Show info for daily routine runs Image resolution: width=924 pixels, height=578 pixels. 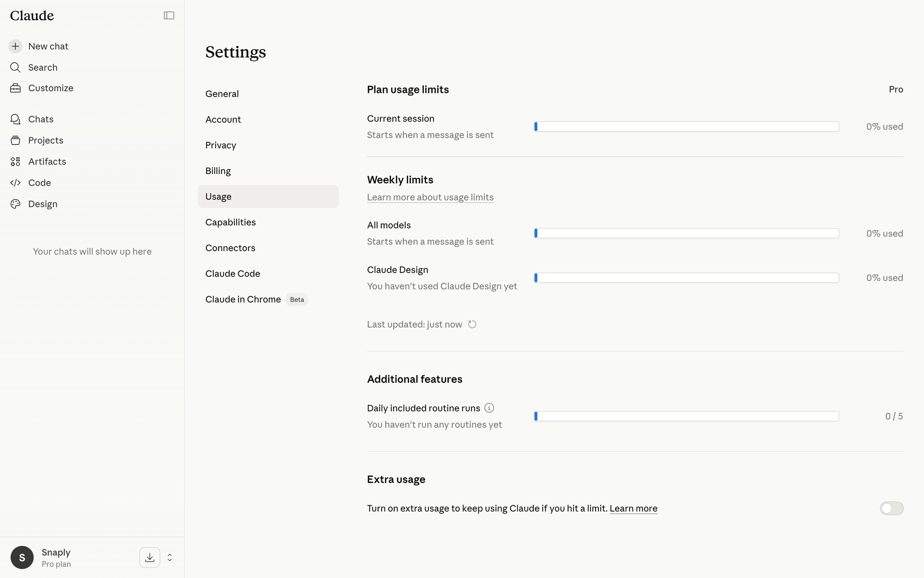[x=489, y=408]
